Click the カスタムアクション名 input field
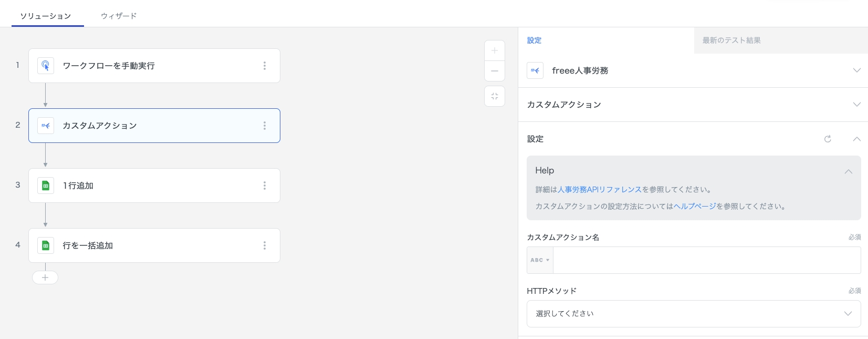 pos(706,260)
